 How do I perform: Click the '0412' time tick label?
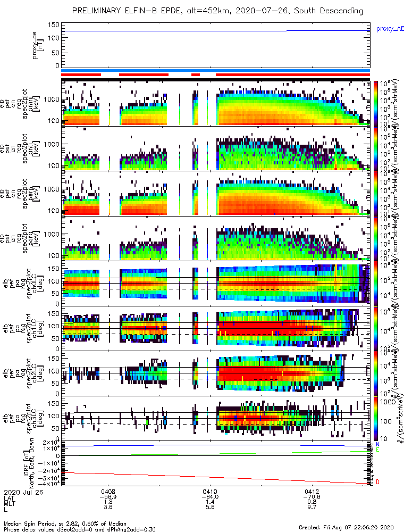tap(312, 492)
